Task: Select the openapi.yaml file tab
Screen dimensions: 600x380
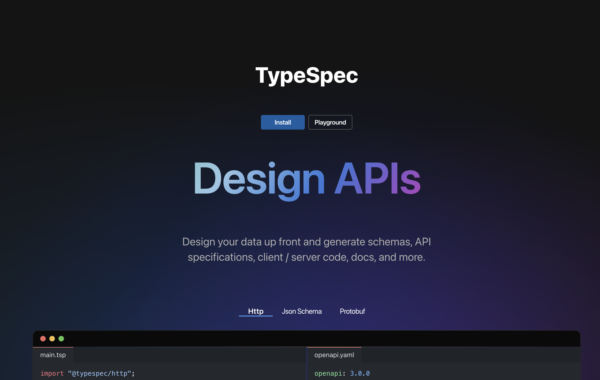Action: tap(334, 355)
